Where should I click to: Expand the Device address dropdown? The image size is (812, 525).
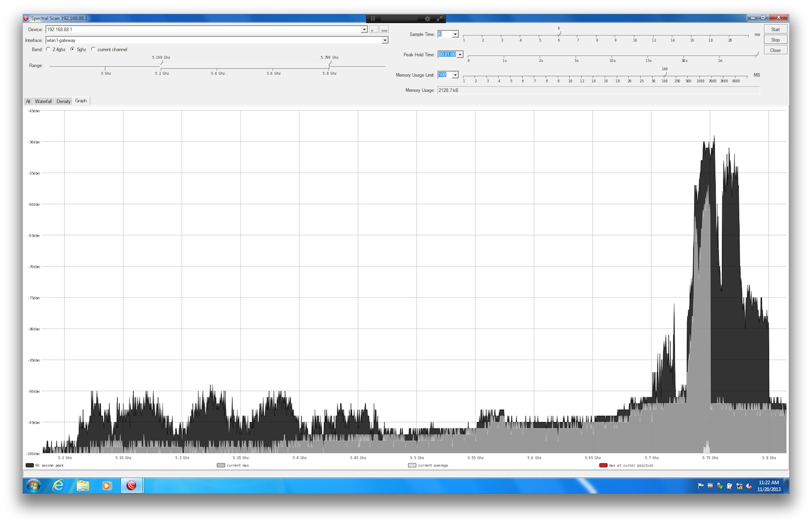click(x=364, y=30)
